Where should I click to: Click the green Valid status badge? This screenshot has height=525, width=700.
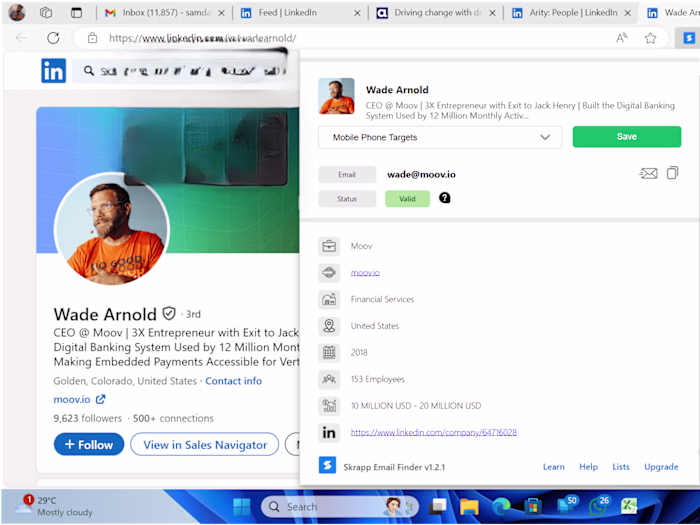(x=408, y=199)
